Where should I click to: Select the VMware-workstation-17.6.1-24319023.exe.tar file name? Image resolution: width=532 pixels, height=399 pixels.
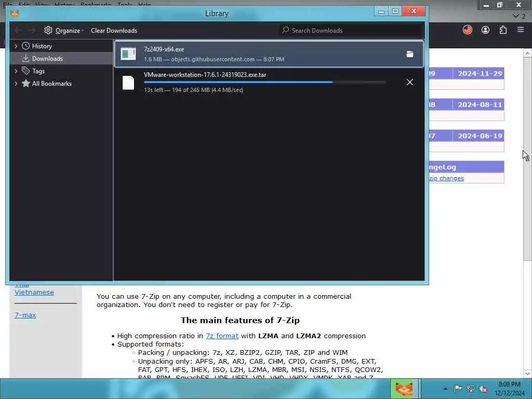pyautogui.click(x=205, y=75)
